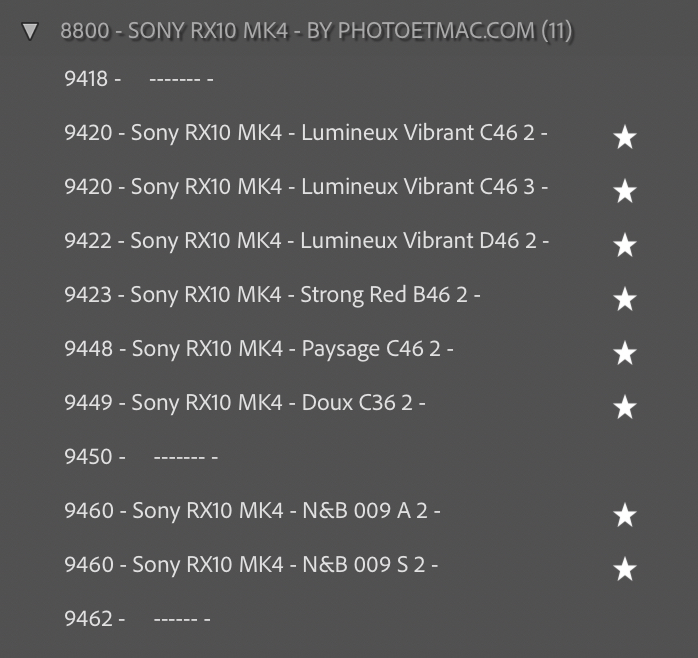698x658 pixels.
Task: Apply the Lumineux Vibrant C46 2 preset
Action: point(305,132)
